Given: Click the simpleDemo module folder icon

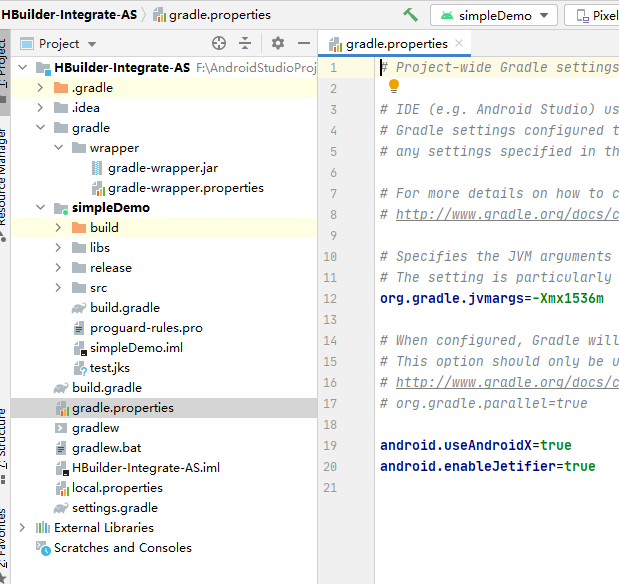Looking at the screenshot, I should (x=61, y=208).
